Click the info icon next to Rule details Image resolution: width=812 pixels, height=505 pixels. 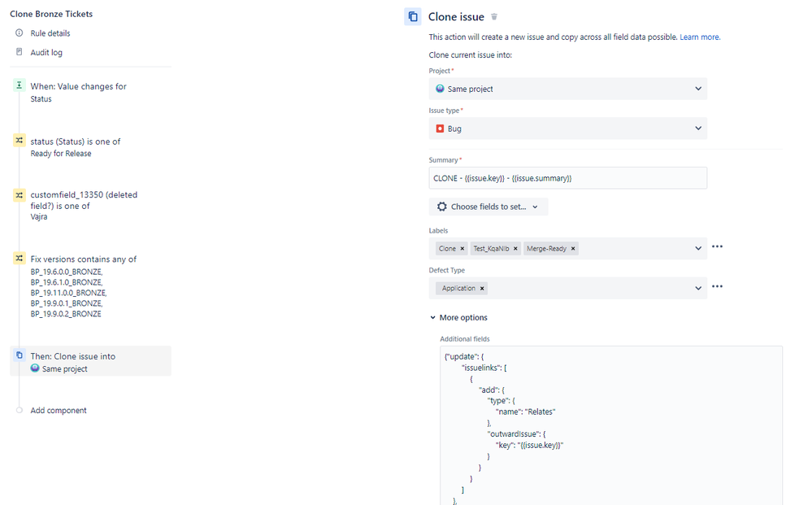18,33
